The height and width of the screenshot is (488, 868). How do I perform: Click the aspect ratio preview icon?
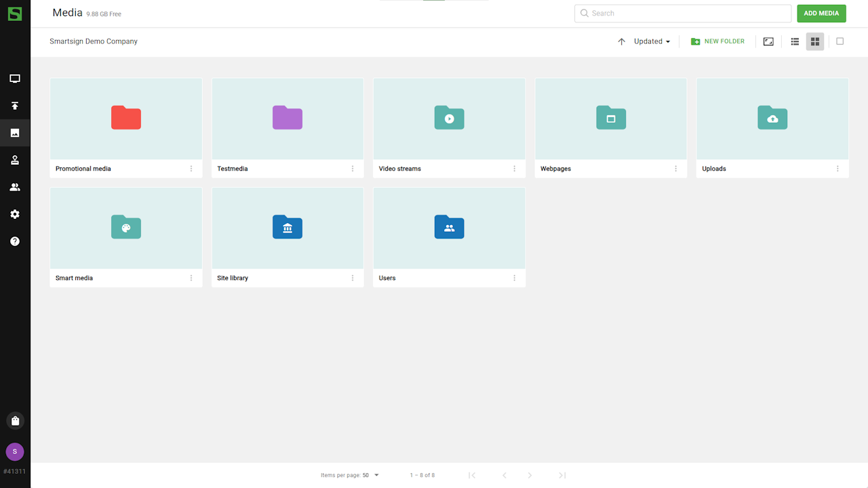768,41
